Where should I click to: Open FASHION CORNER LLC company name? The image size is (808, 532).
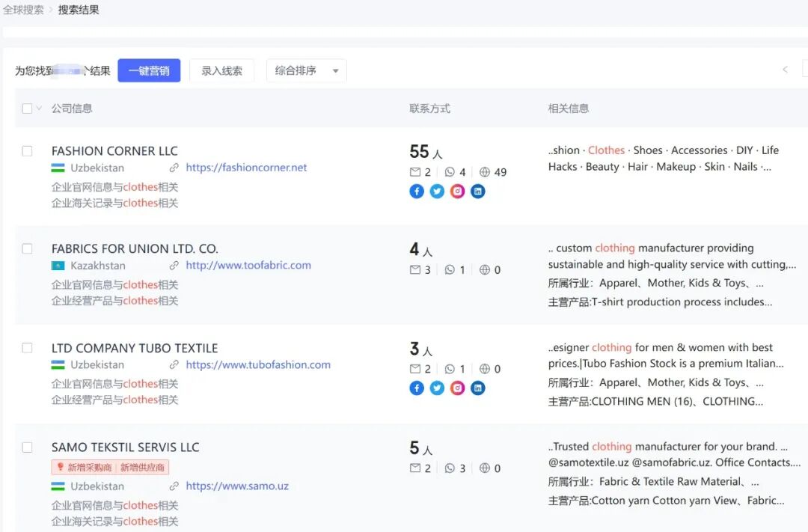point(114,151)
